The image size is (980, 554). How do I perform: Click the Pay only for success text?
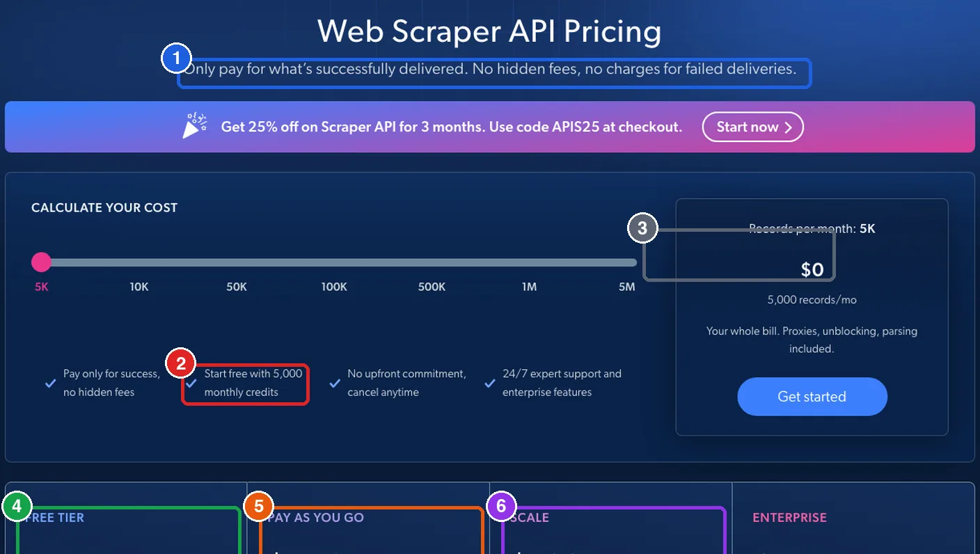(x=111, y=383)
